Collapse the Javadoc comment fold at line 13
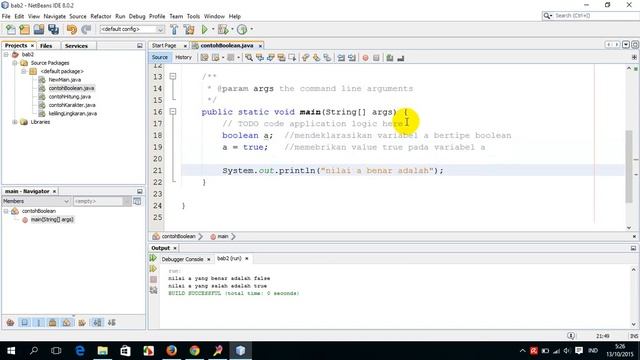The height and width of the screenshot is (360, 640). click(173, 76)
